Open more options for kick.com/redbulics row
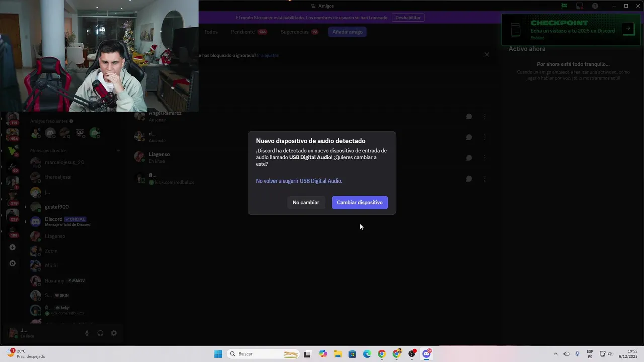644x362 pixels. coord(485,178)
